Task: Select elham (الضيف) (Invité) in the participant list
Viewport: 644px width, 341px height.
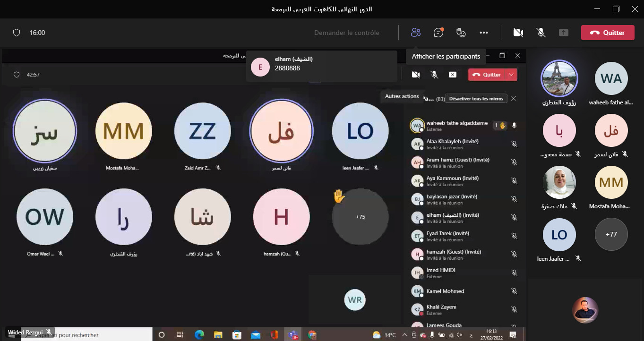Action: pyautogui.click(x=463, y=217)
